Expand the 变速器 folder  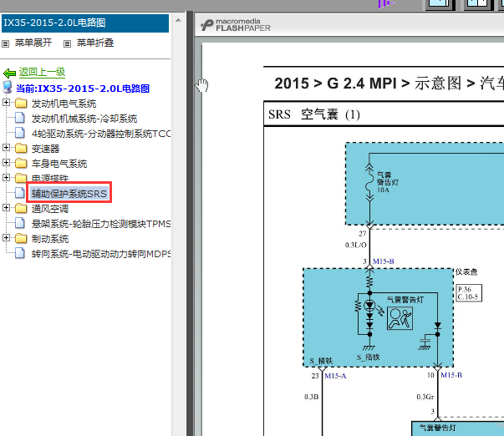[x=6, y=148]
